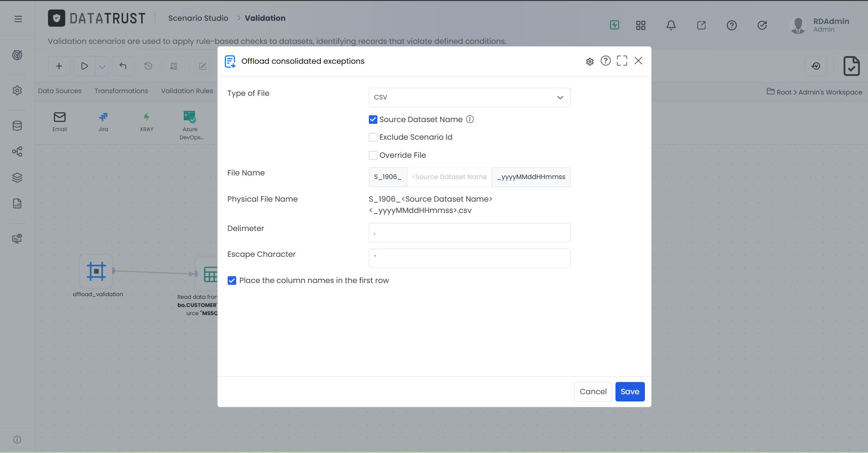This screenshot has height=453, width=868.
Task: Open the dialog settings gear icon
Action: tap(590, 61)
